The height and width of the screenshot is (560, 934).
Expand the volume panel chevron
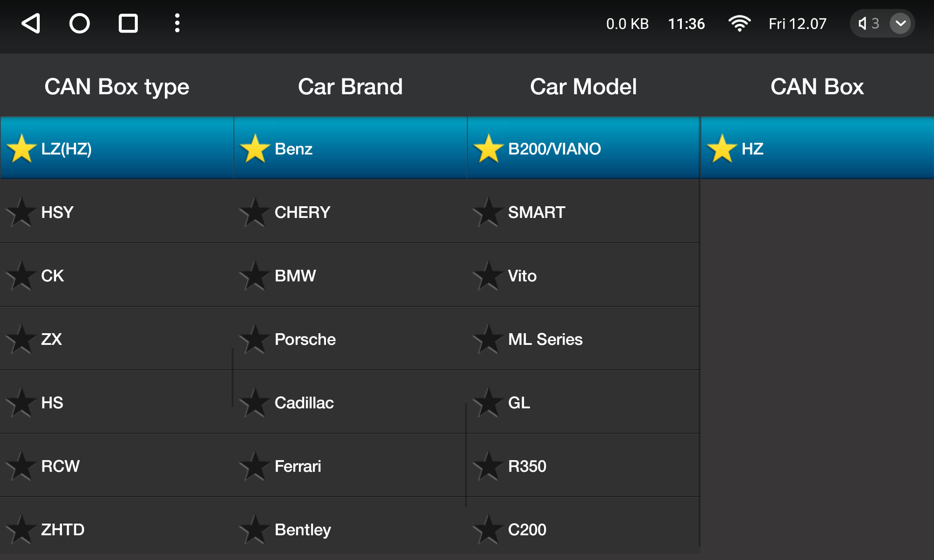pos(900,23)
